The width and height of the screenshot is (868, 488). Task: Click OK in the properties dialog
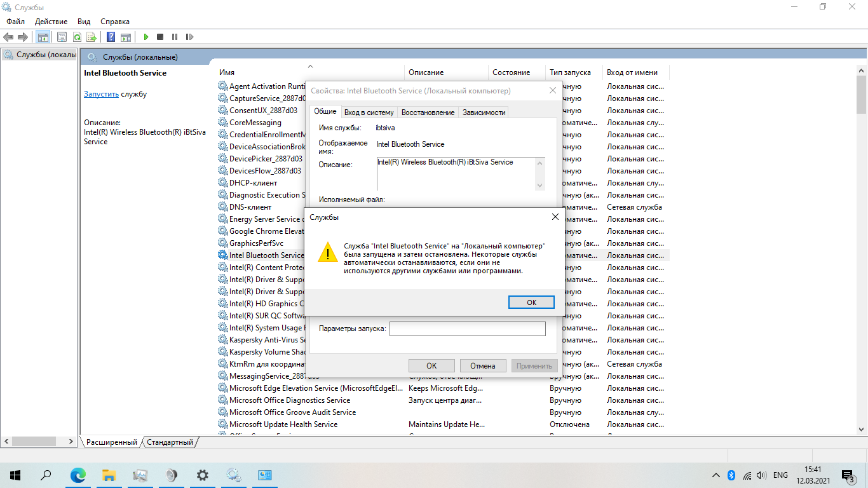[431, 365]
